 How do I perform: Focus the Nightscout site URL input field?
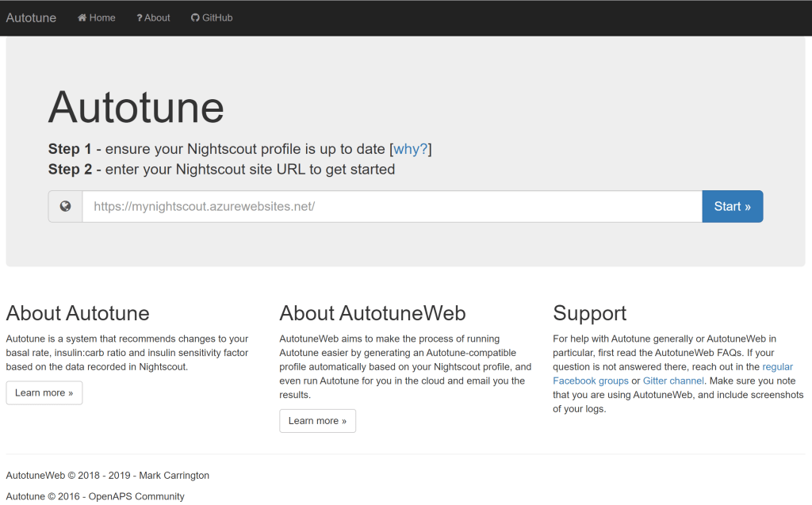click(x=392, y=206)
